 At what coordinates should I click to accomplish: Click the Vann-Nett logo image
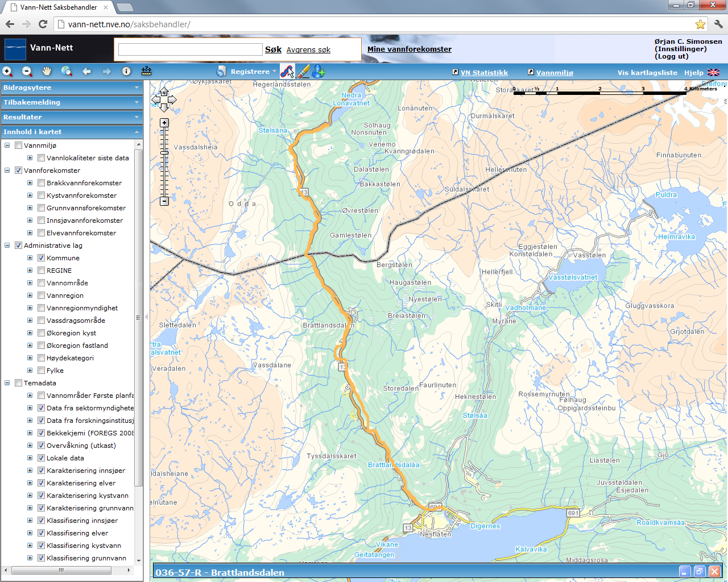(15, 49)
